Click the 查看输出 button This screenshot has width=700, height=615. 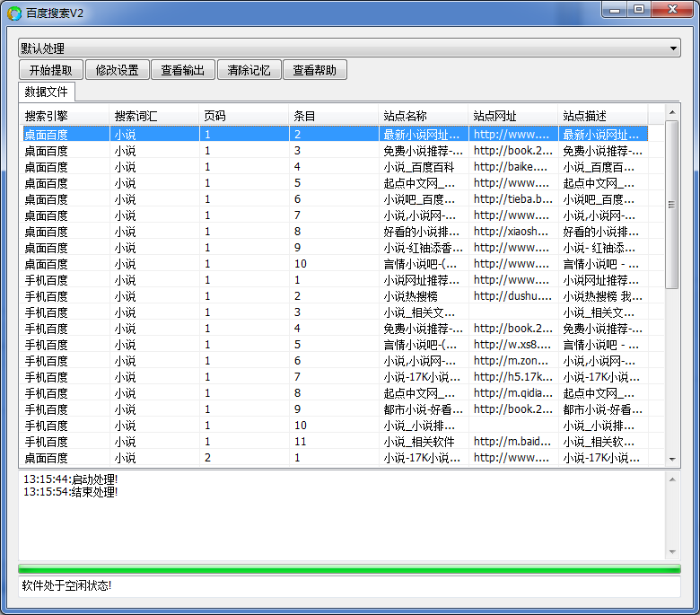183,70
